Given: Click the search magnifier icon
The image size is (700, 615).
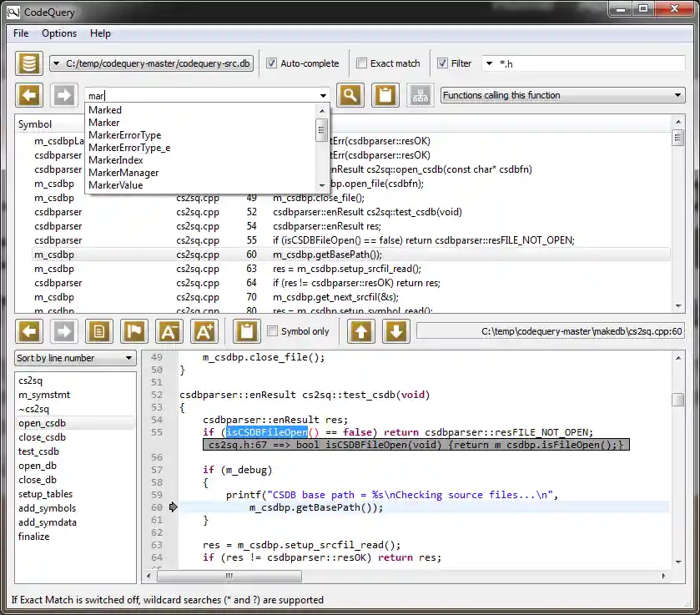Looking at the screenshot, I should (350, 95).
